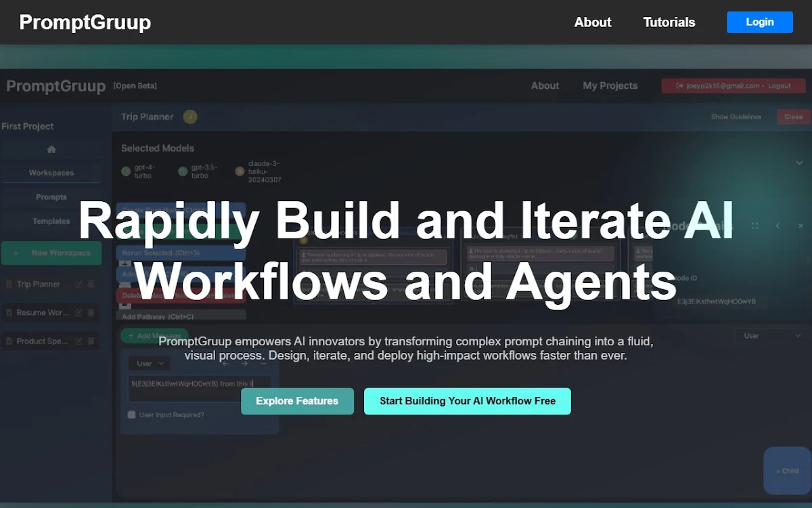Click edit icon on Resume Wor... row

(x=79, y=313)
